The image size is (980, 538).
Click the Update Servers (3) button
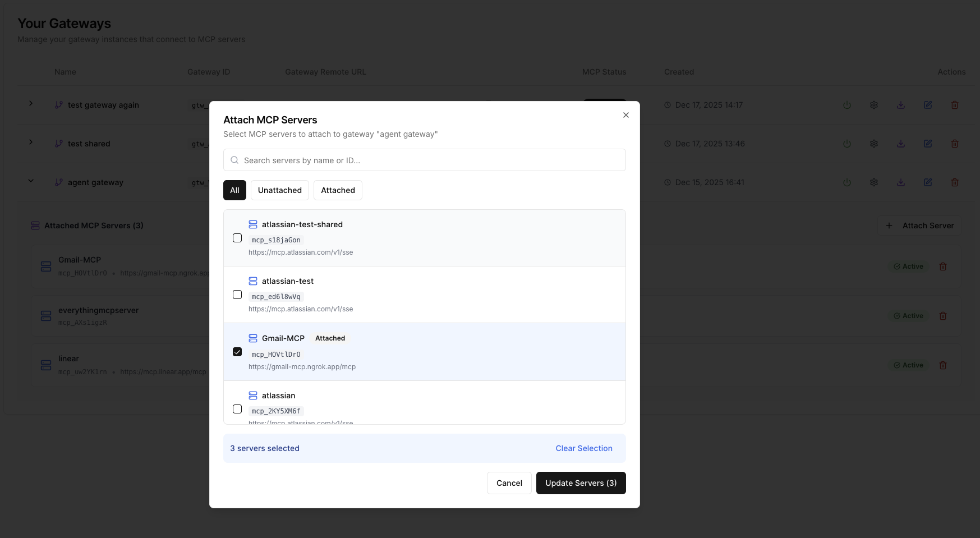581,483
